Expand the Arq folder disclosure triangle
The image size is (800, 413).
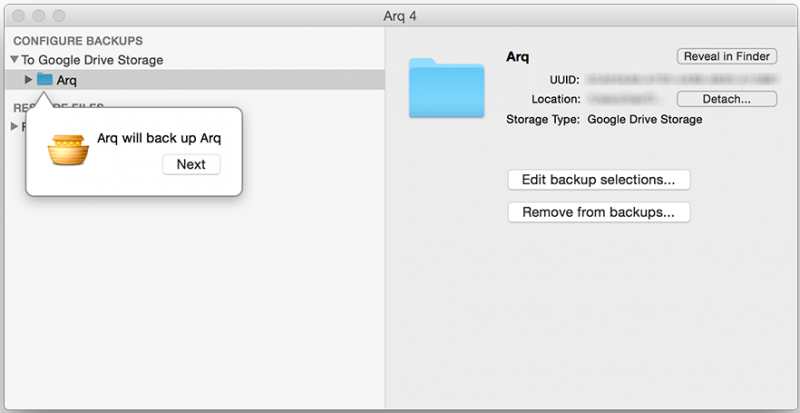pos(29,79)
